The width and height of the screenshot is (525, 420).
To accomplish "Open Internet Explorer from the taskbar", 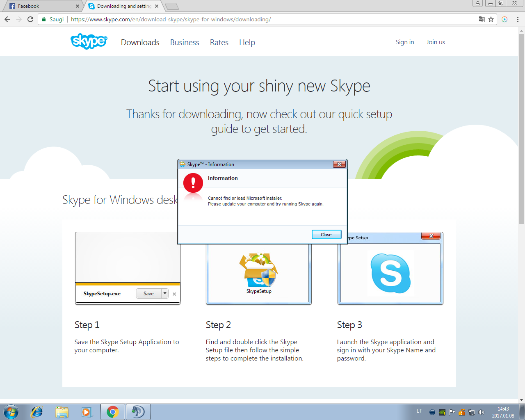I will (x=37, y=412).
